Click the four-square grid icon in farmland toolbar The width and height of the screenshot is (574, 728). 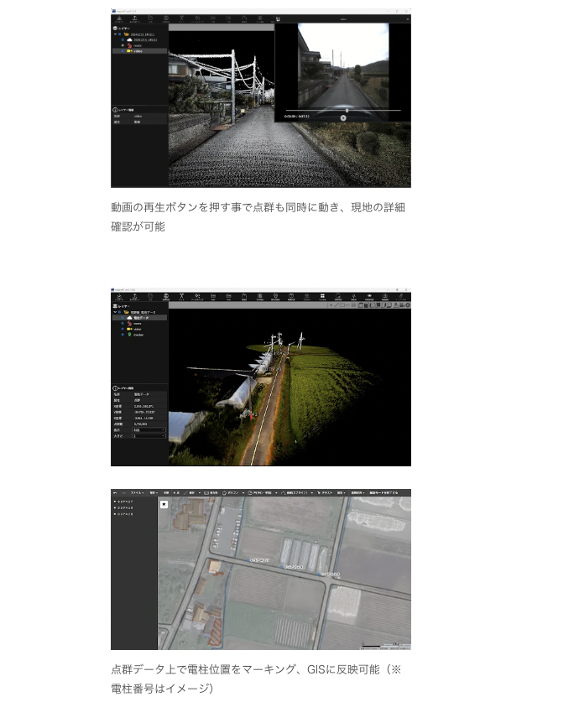[x=322, y=297]
